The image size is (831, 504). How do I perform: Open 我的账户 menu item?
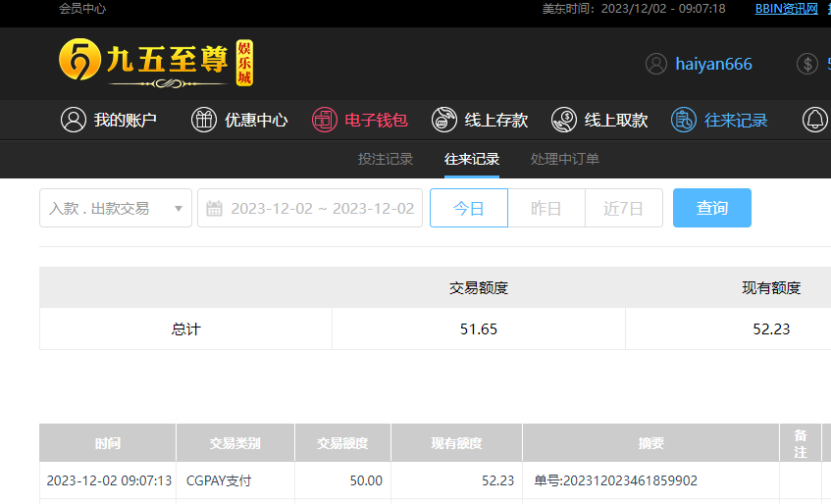[x=109, y=120]
